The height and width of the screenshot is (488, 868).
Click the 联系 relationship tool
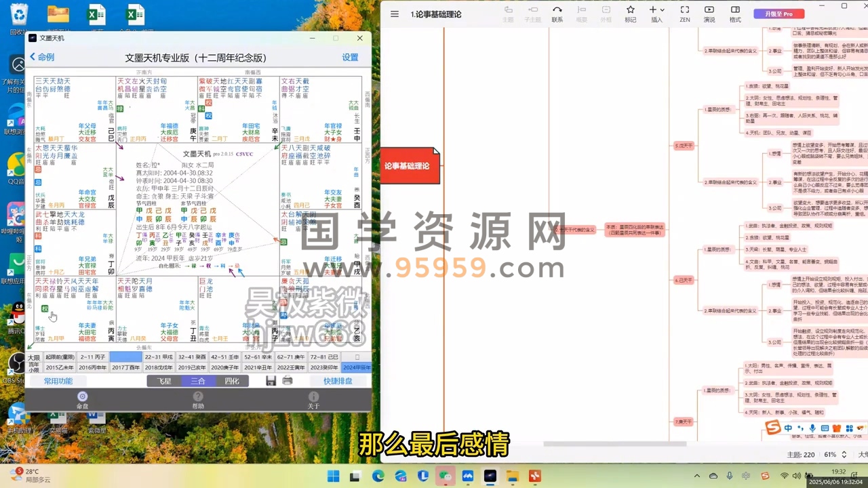[x=557, y=14]
